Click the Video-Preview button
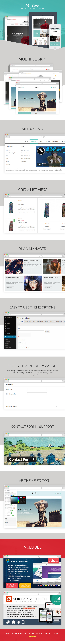The height and width of the screenshot is (644, 65). coord(25,586)
